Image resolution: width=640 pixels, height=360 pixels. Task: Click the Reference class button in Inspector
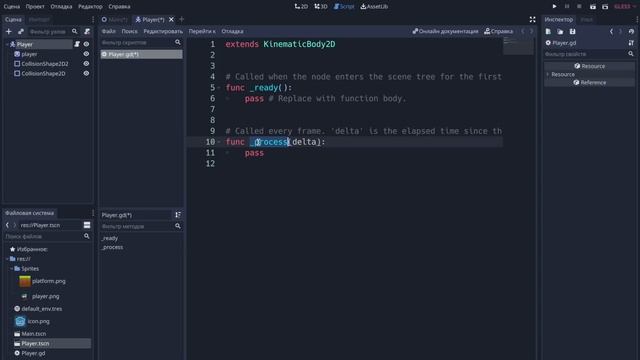tap(589, 82)
